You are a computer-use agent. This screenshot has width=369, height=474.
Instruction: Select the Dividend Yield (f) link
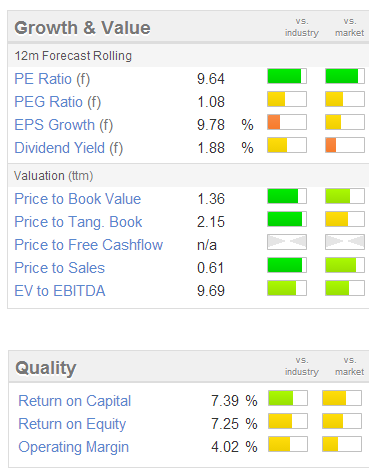pos(69,148)
